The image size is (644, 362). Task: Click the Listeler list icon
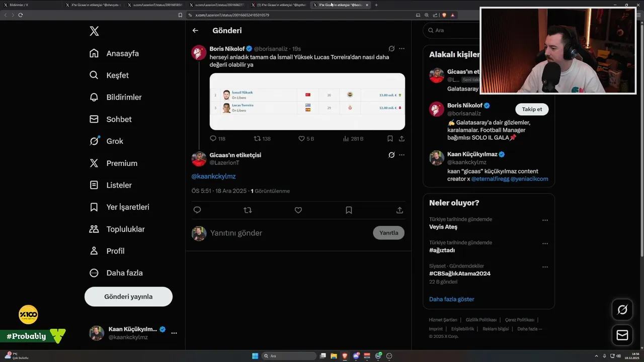tap(94, 185)
